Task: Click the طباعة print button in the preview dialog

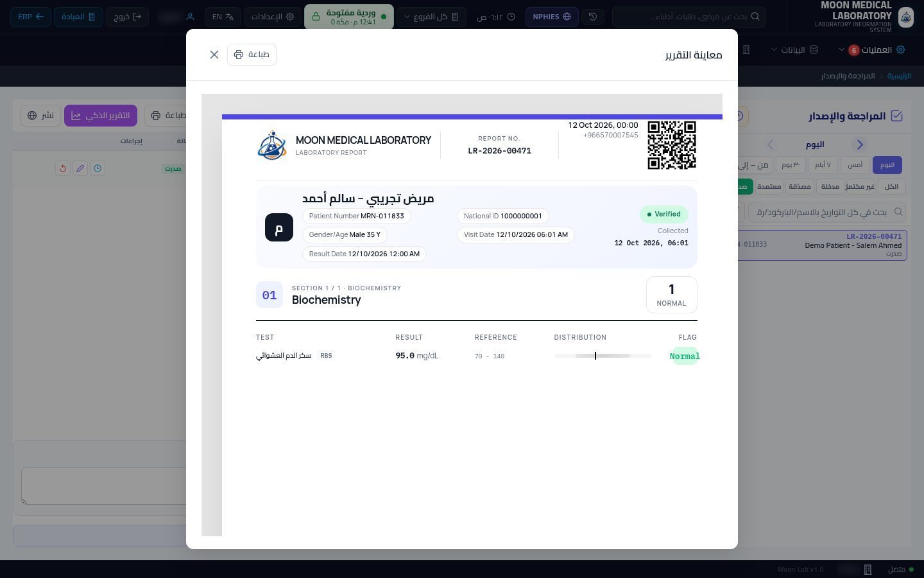Action: pyautogui.click(x=252, y=55)
